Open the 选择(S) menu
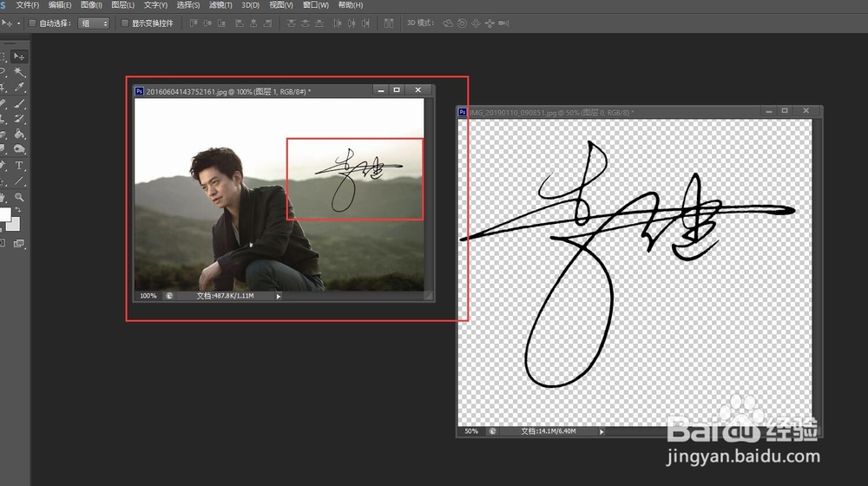 click(x=188, y=5)
